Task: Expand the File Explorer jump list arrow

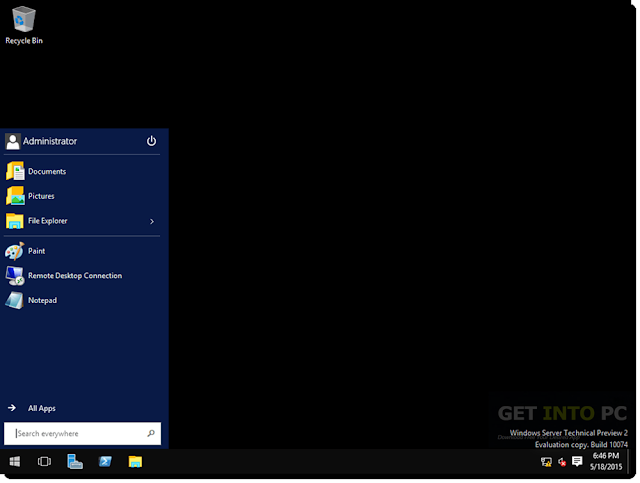Action: [x=152, y=221]
